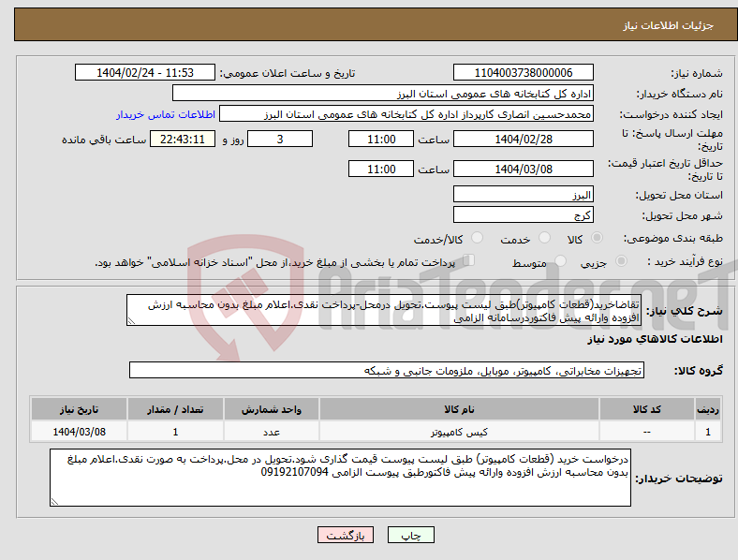Click the نوع فرآیند خرید label
This screenshot has height=560, width=738.
pyautogui.click(x=685, y=261)
